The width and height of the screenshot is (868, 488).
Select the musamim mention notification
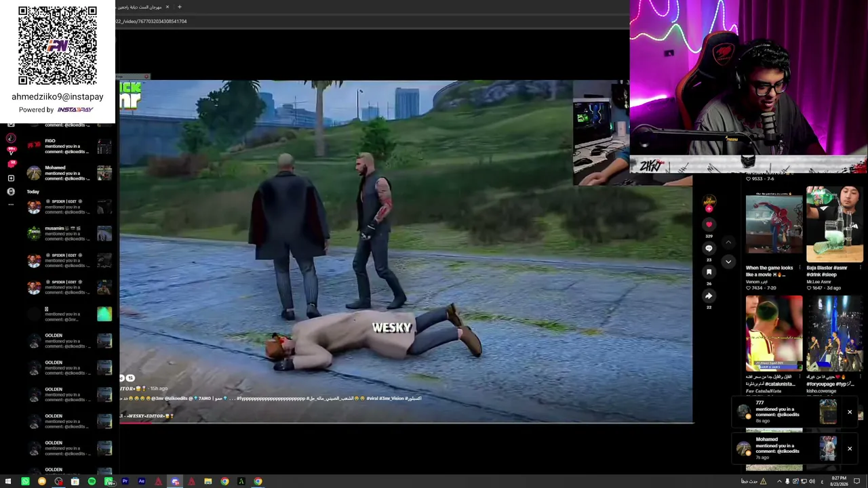pyautogui.click(x=68, y=234)
